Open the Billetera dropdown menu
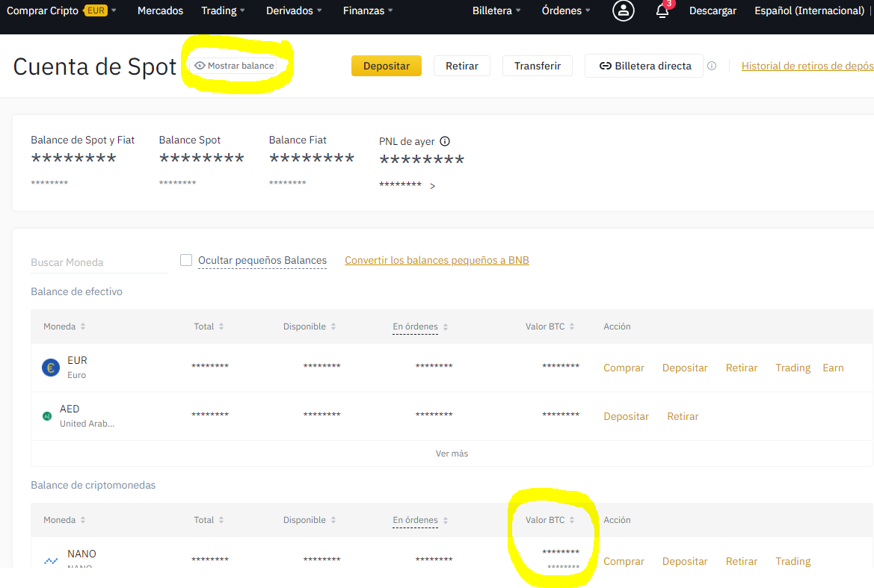The height and width of the screenshot is (588, 874). (x=496, y=10)
